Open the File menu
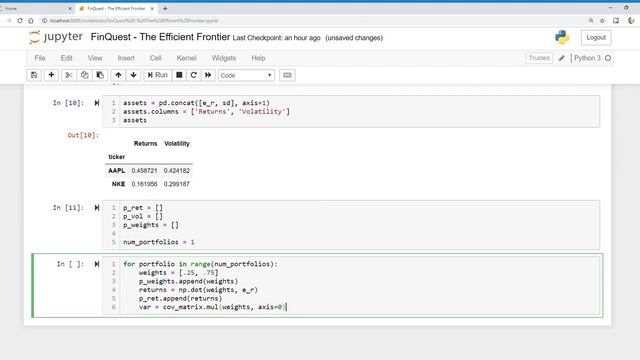 [x=40, y=58]
